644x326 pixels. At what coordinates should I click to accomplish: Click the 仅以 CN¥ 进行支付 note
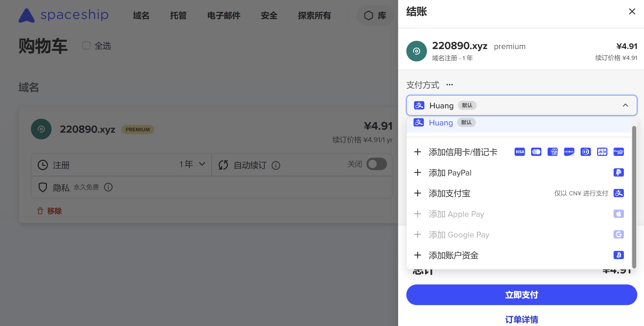581,193
